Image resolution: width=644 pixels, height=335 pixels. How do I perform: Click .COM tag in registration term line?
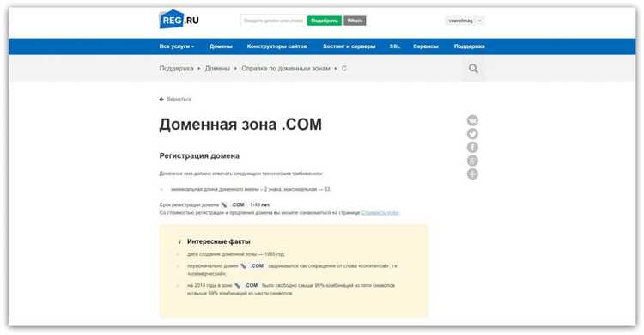(x=234, y=204)
